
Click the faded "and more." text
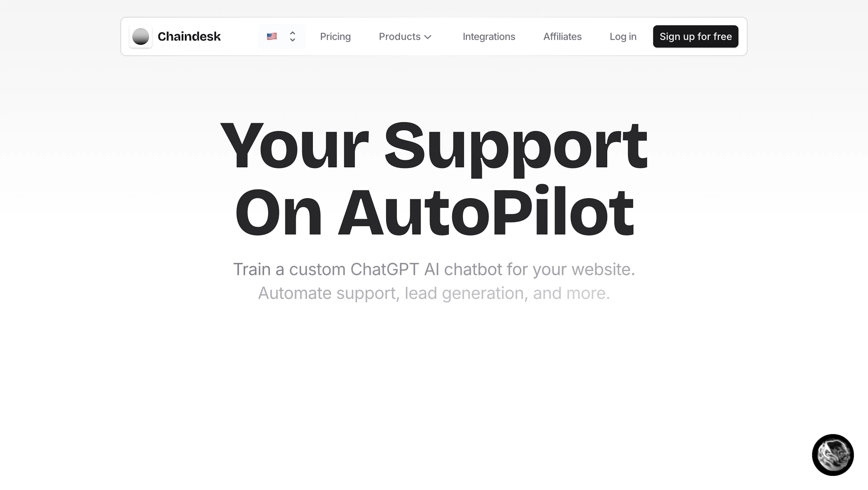(x=571, y=293)
